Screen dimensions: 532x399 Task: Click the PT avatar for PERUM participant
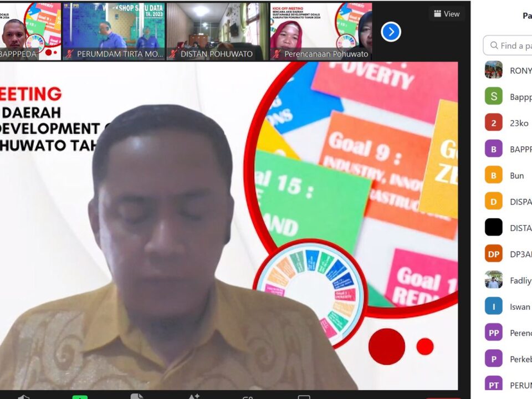click(x=493, y=385)
